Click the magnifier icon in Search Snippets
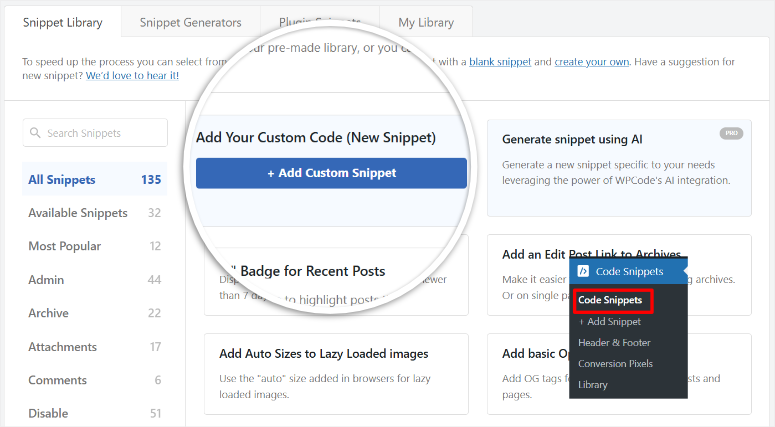The width and height of the screenshot is (775, 427). (x=35, y=133)
